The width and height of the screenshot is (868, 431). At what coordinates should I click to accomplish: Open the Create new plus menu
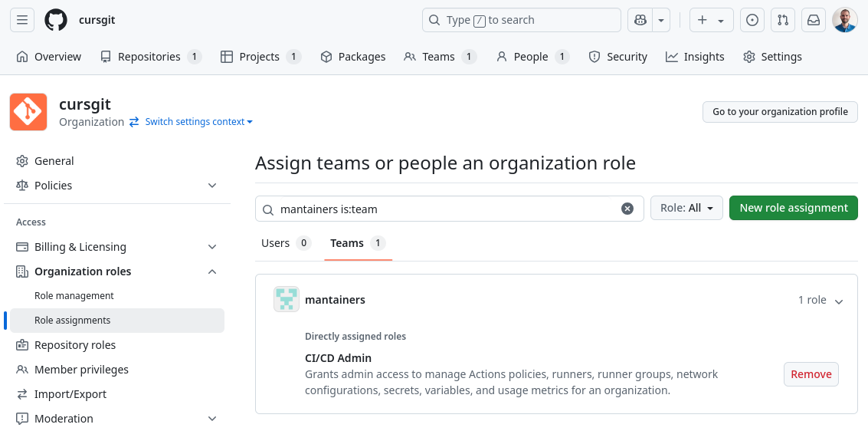pos(712,20)
